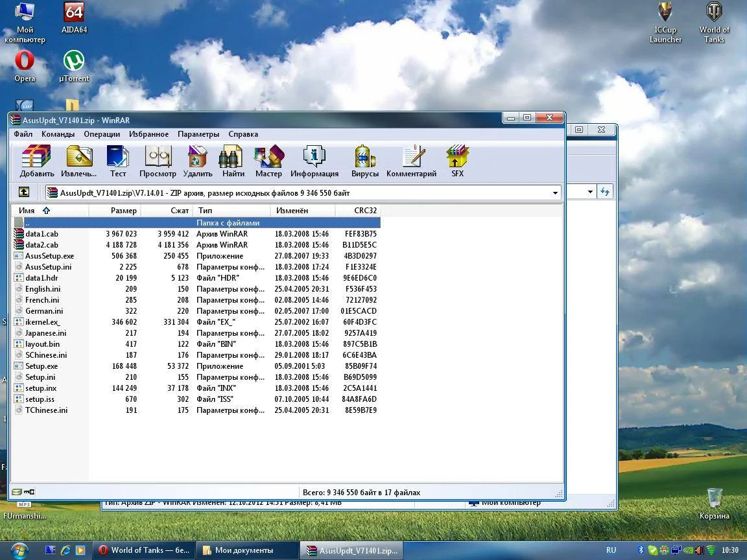
Task: Click the Delete (Удалить) toolbar icon
Action: [197, 161]
